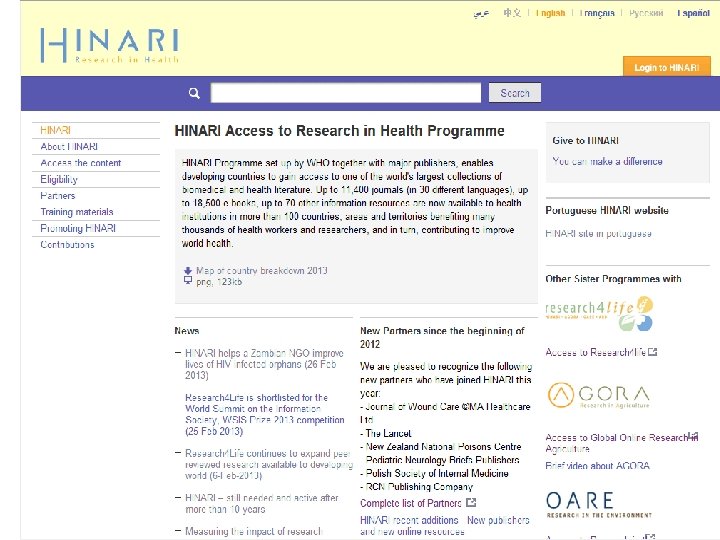This screenshot has height=540, width=720.
Task: Click the Give to HINARI heading
Action: (x=585, y=141)
